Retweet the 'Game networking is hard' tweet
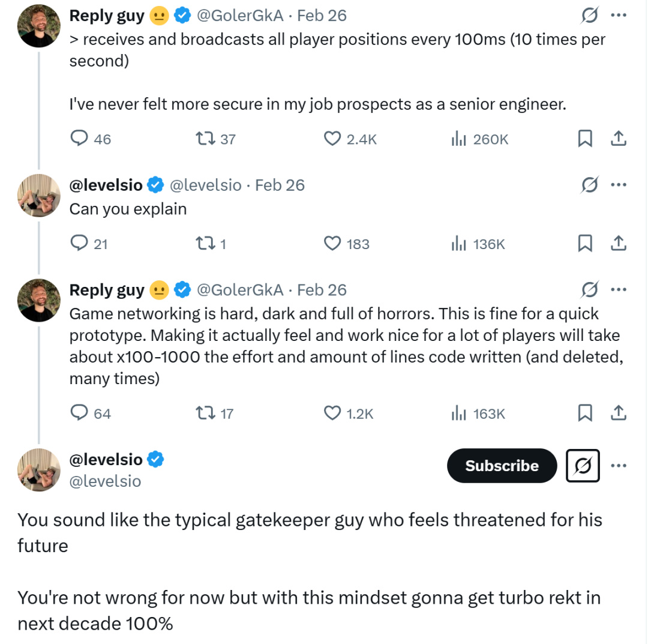Viewport: 648px width, 644px height. [x=206, y=413]
